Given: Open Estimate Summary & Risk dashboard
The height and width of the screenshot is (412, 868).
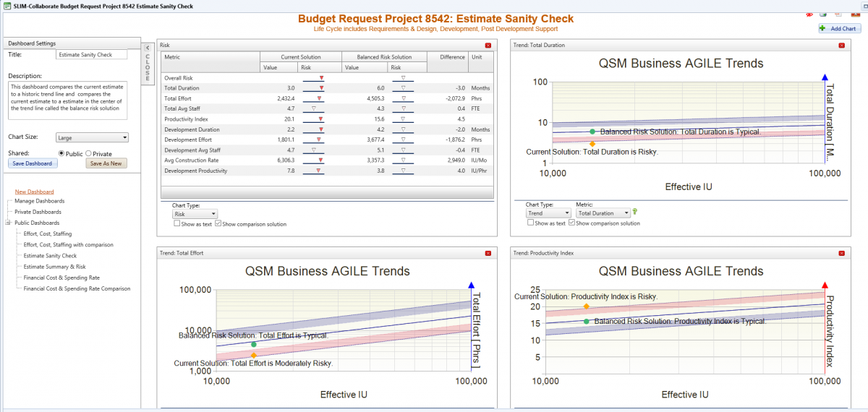Looking at the screenshot, I should click(54, 267).
